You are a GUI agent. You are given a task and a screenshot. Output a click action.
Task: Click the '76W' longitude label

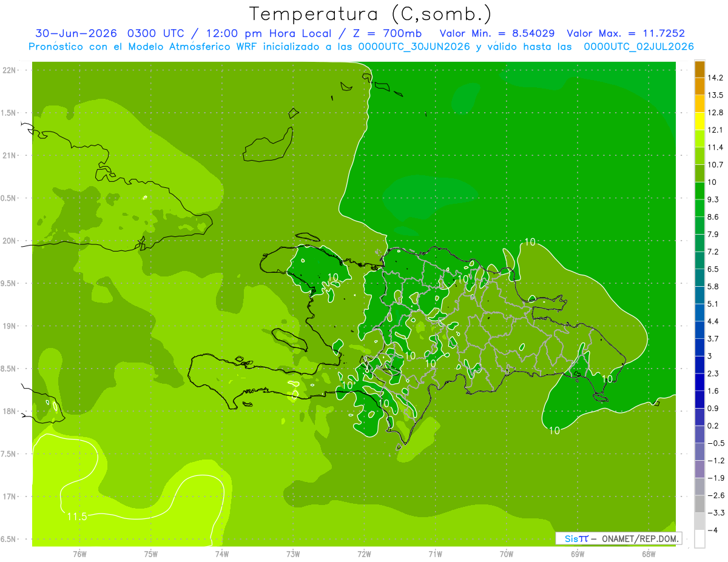[79, 554]
